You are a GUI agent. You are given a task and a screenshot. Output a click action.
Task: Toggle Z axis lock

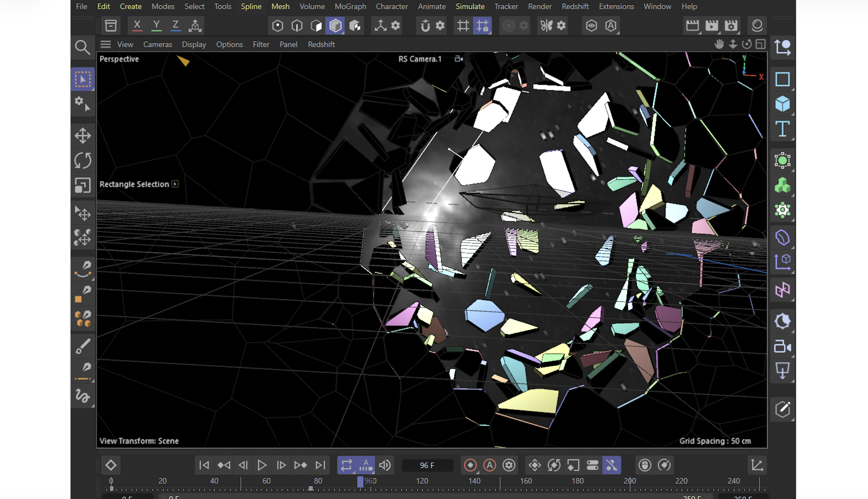click(x=175, y=25)
